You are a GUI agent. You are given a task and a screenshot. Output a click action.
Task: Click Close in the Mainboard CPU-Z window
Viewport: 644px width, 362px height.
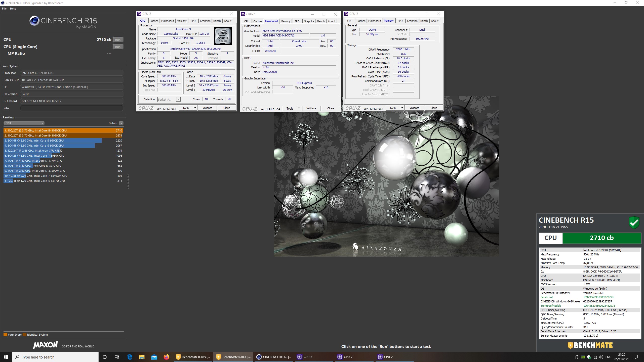click(331, 108)
